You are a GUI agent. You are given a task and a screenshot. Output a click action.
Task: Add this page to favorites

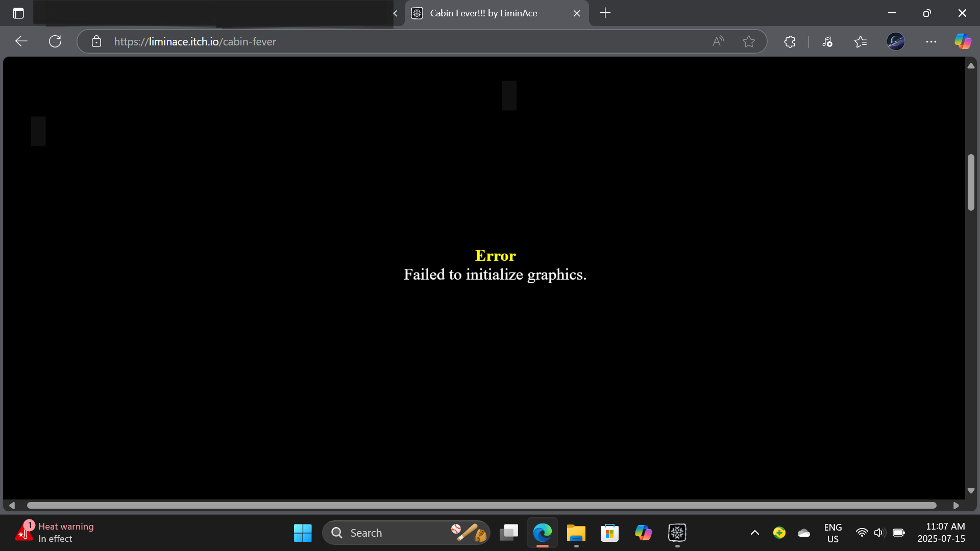point(749,41)
